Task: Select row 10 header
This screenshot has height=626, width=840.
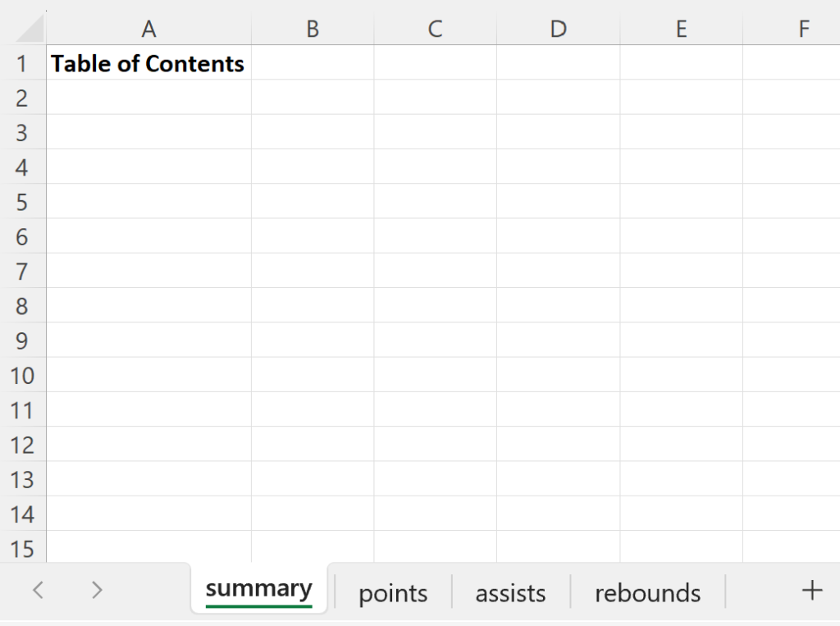Action: point(22,375)
